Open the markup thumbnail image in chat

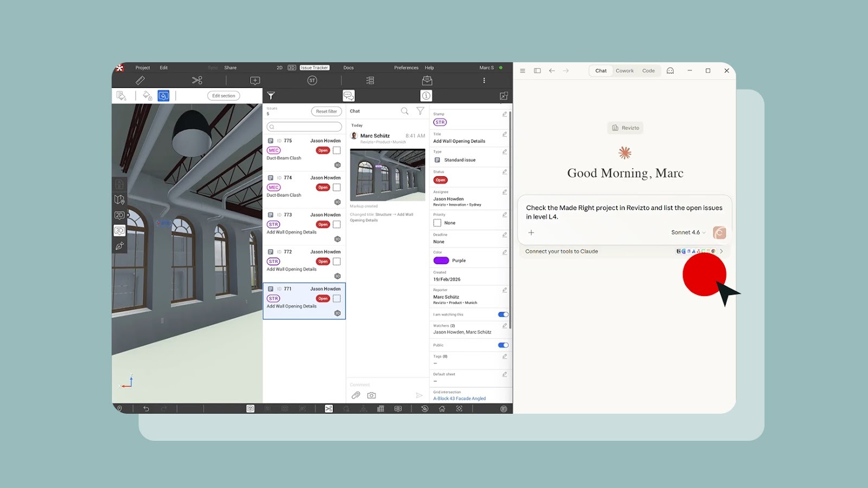pyautogui.click(x=387, y=175)
